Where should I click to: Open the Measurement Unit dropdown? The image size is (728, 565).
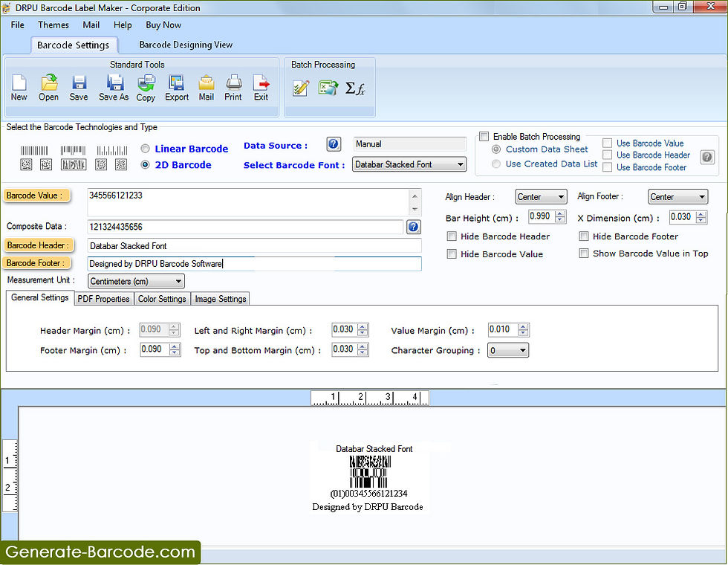point(136,282)
